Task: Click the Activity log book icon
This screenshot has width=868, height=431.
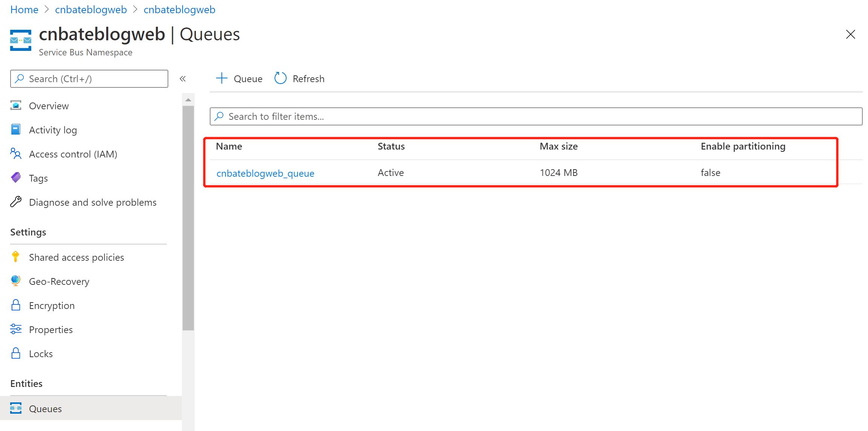Action: pos(16,130)
